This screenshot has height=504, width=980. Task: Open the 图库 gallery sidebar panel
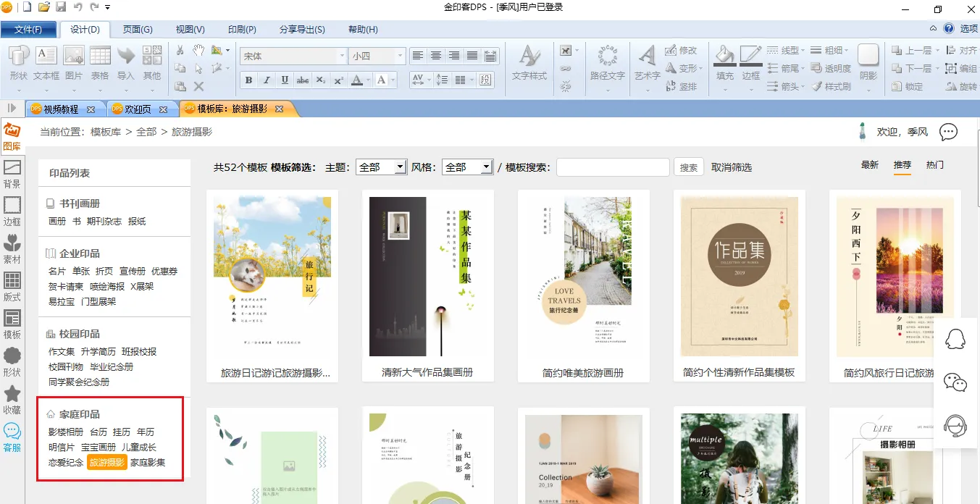[12, 137]
